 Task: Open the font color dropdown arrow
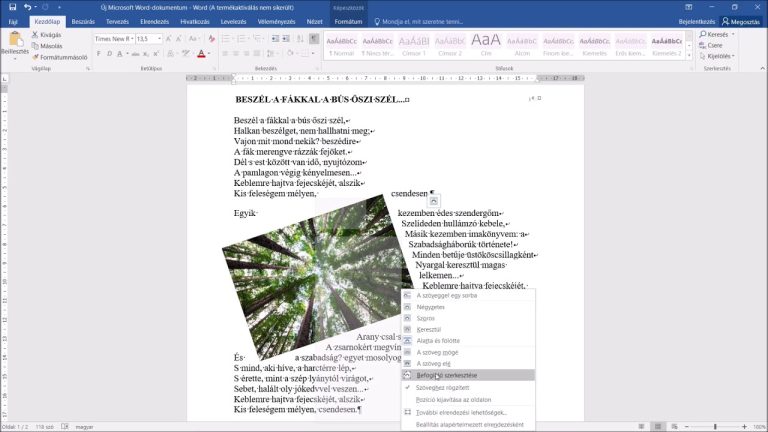pyautogui.click(x=209, y=53)
